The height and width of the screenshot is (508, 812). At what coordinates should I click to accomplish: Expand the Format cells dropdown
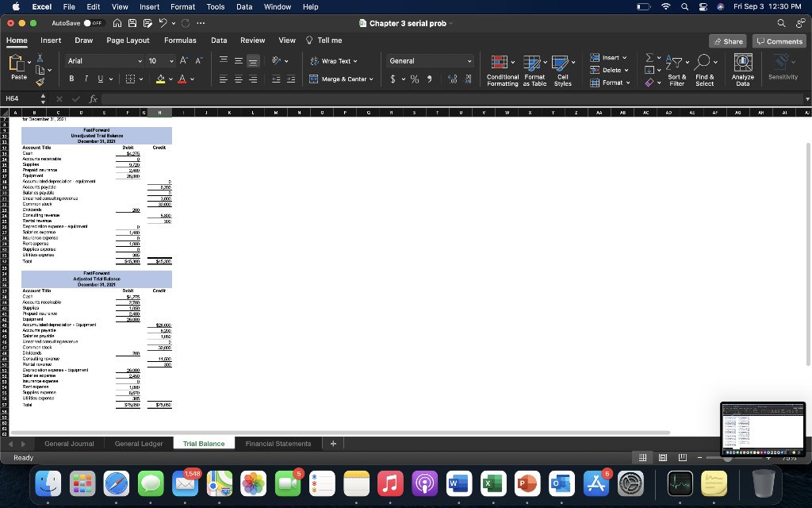628,83
